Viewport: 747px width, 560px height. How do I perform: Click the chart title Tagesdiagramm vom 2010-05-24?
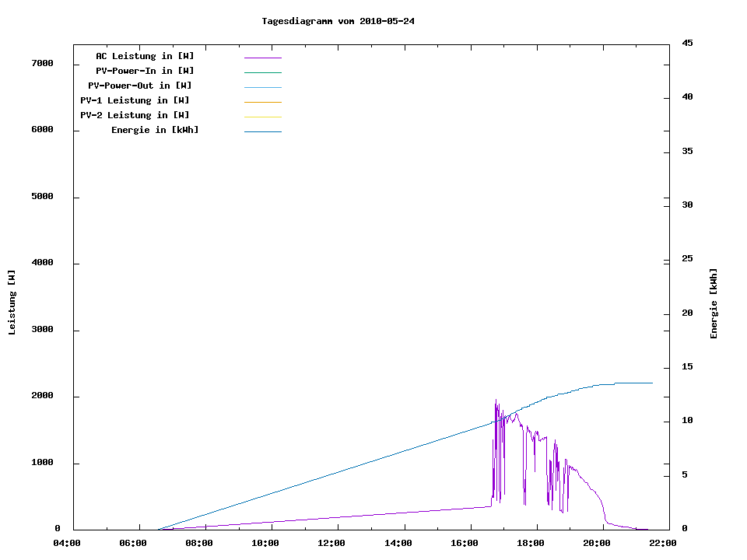[x=338, y=21]
